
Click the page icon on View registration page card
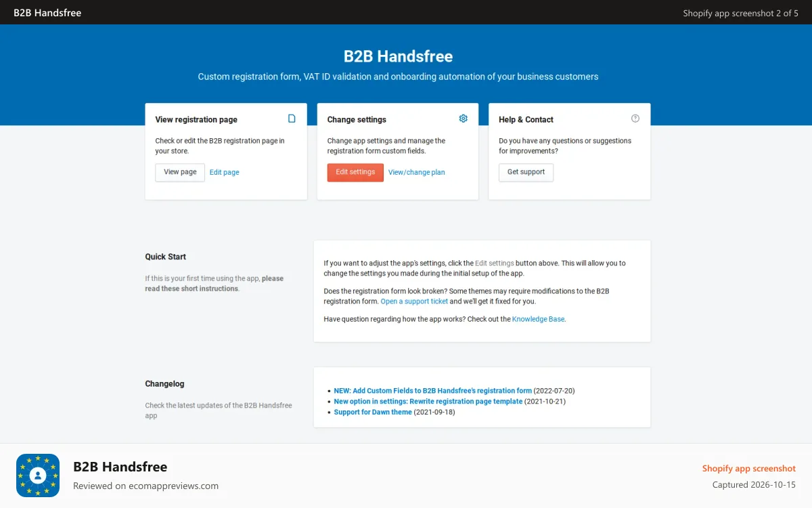[x=292, y=119]
